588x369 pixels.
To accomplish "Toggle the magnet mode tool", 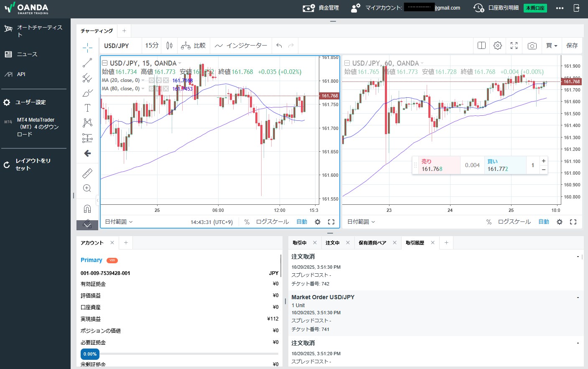I will (x=87, y=209).
